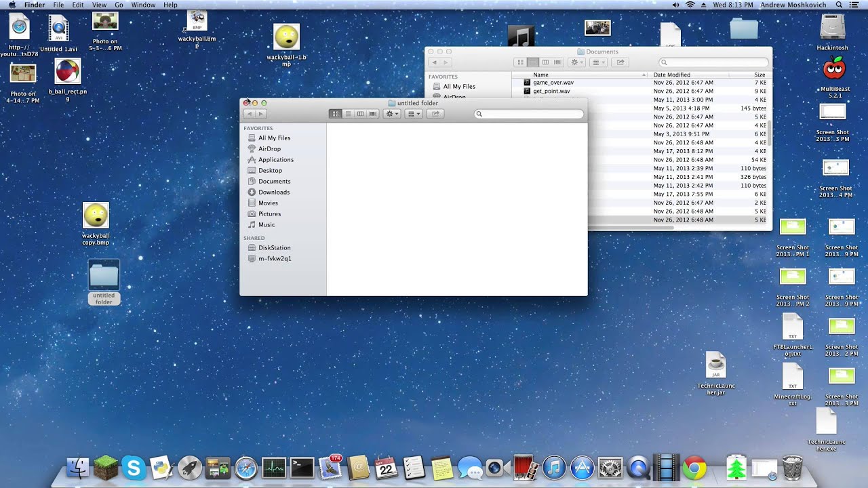This screenshot has width=868, height=488.
Task: Open Mail with the unread badge
Action: point(330,468)
